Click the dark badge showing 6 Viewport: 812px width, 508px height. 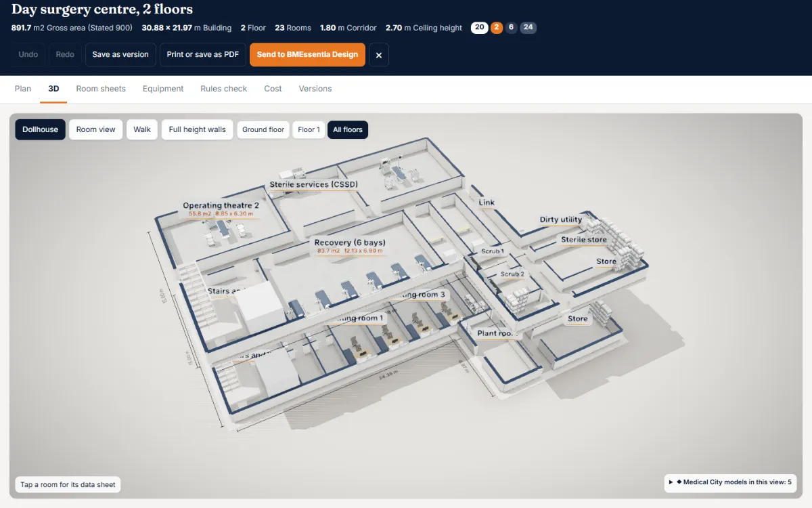click(511, 28)
